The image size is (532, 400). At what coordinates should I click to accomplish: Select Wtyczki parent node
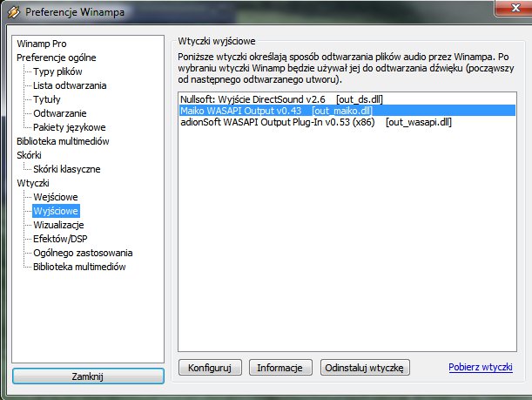point(33,183)
